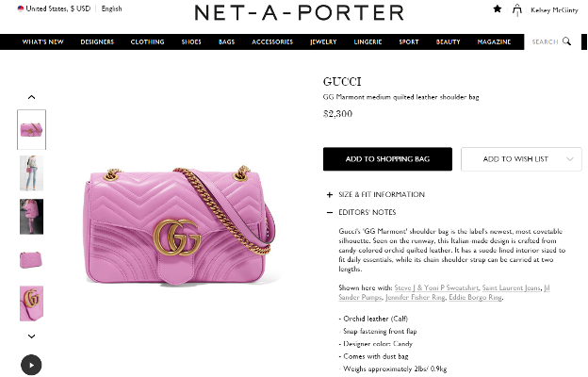
Task: Open the Add to Wish List dropdown arrow
Action: tap(570, 159)
